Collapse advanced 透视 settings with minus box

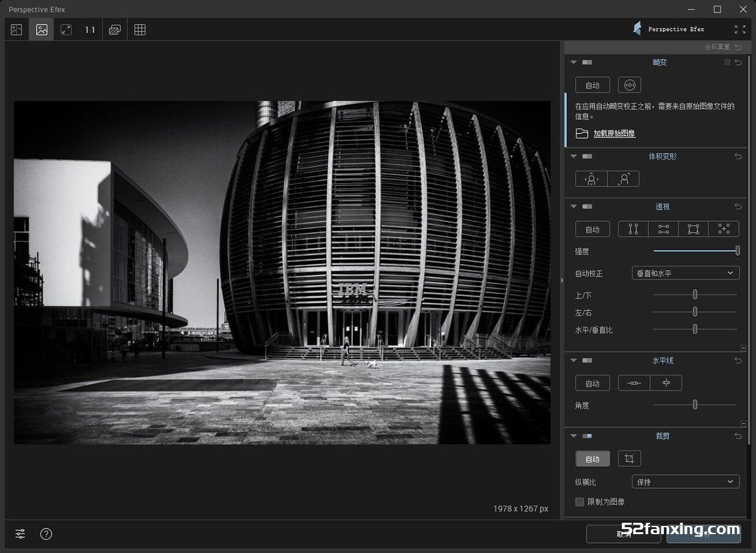(743, 348)
